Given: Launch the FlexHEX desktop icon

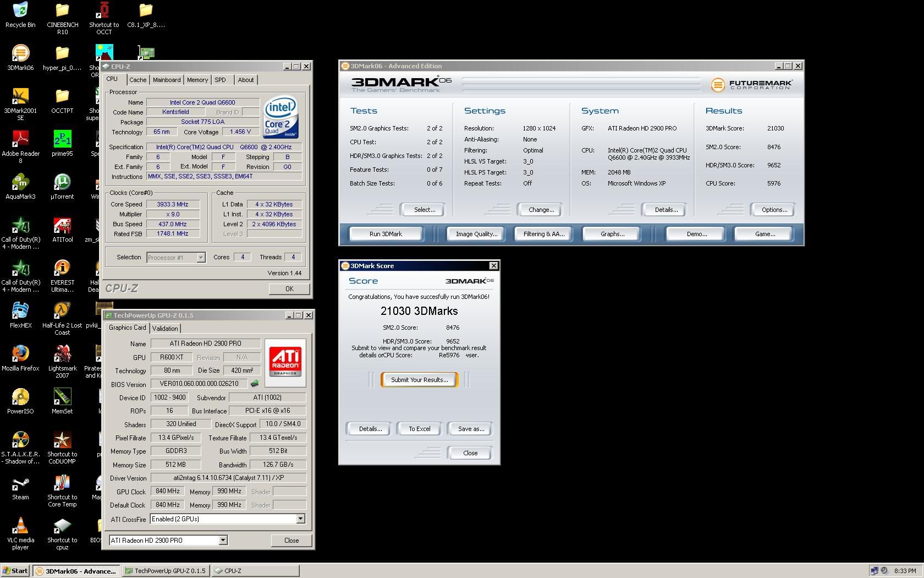Looking at the screenshot, I should pos(20,315).
